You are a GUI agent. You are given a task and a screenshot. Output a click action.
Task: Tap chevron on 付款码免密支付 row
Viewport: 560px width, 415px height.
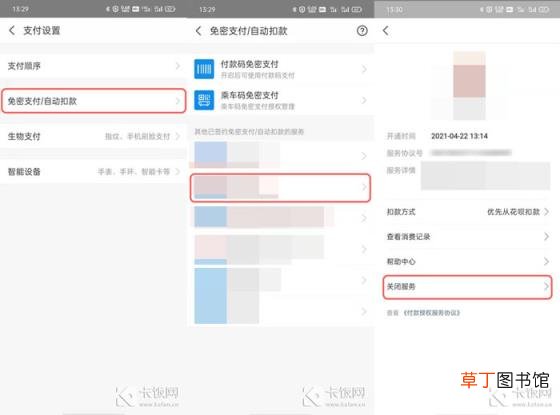(364, 69)
